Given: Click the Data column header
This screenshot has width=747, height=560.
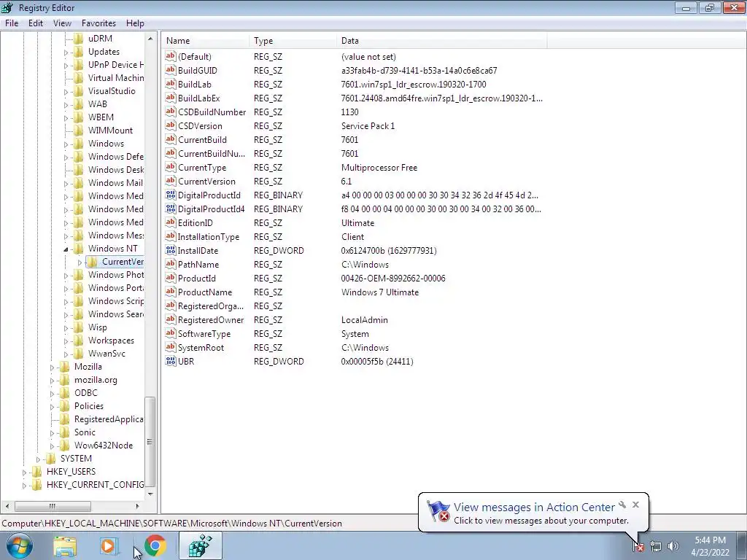Looking at the screenshot, I should [x=441, y=41].
